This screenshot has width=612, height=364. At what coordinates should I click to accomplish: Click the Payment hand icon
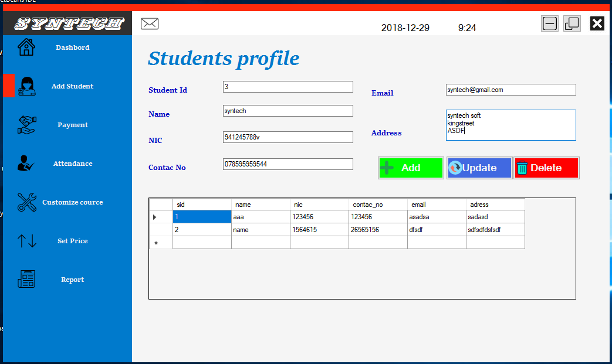(27, 124)
